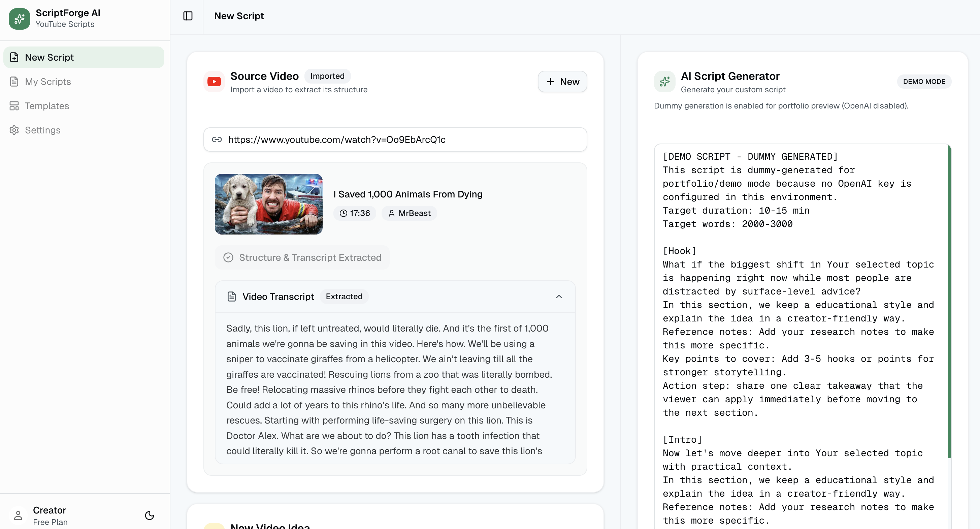
Task: Open the MrBeast video thumbnail
Action: point(269,204)
